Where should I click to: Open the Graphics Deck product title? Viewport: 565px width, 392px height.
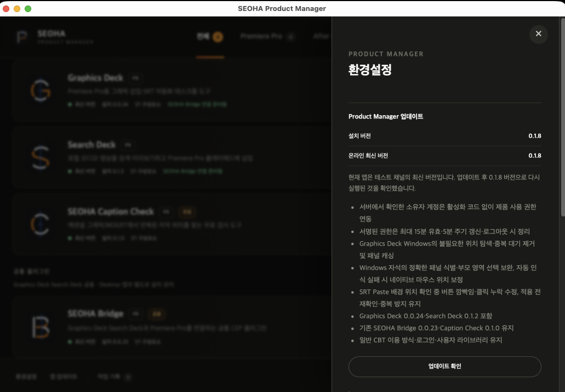point(95,77)
